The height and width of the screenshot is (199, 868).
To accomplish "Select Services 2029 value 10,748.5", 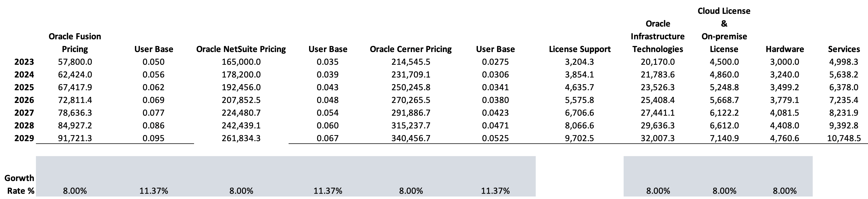I will tap(844, 138).
